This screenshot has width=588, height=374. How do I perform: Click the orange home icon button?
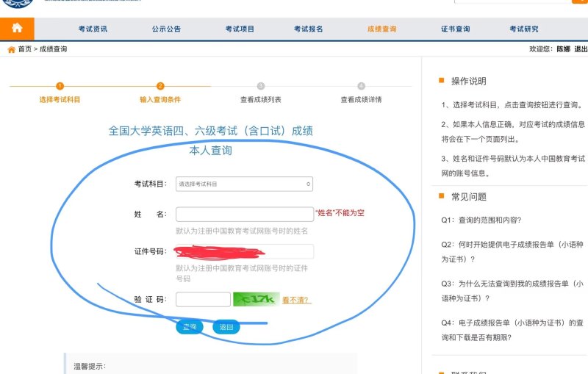17,29
